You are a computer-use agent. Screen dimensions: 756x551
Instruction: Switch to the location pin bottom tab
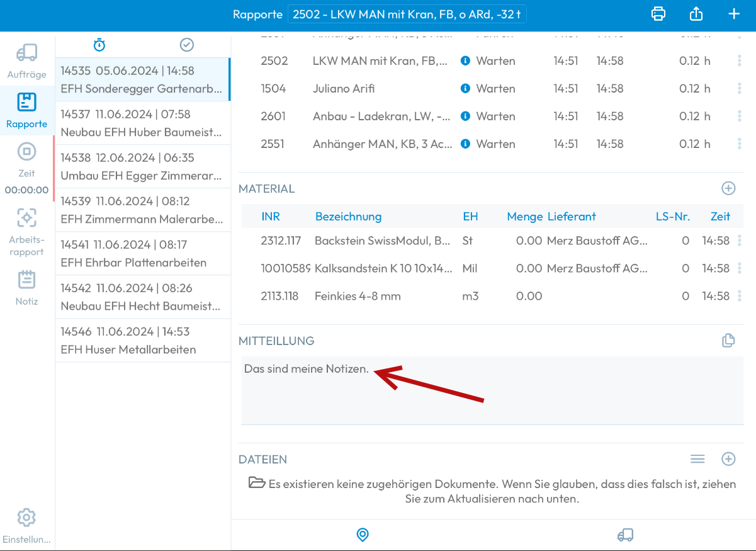[363, 535]
